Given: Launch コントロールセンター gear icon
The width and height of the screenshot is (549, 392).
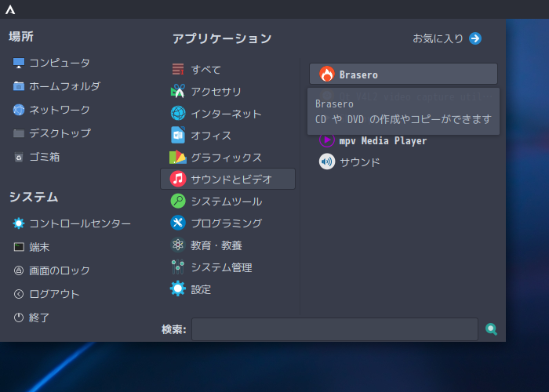Looking at the screenshot, I should pyautogui.click(x=19, y=223).
